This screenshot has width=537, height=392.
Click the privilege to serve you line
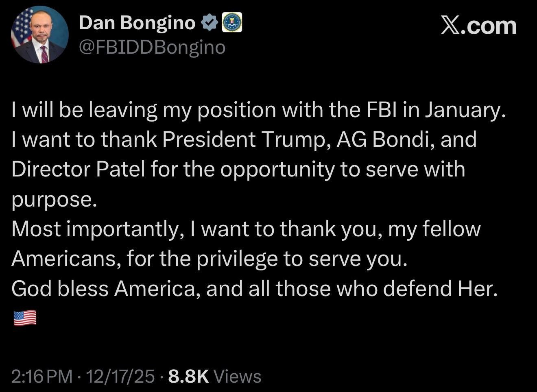click(x=301, y=259)
